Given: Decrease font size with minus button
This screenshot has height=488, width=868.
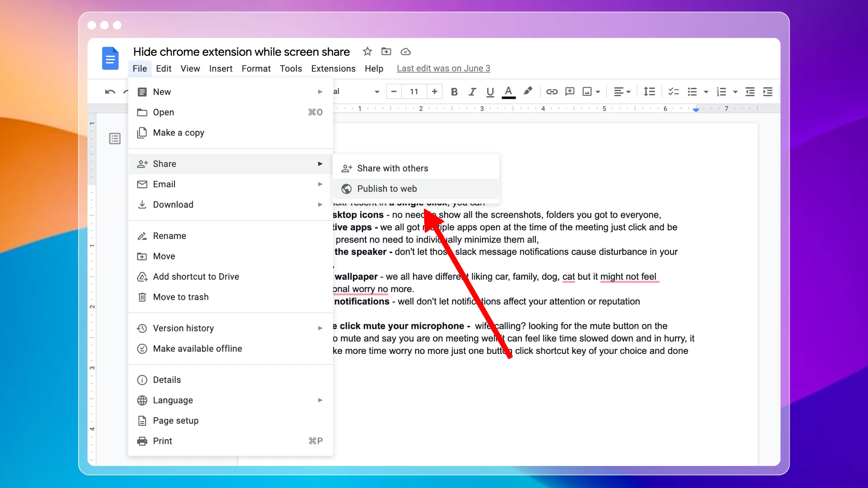Looking at the screenshot, I should pos(394,91).
